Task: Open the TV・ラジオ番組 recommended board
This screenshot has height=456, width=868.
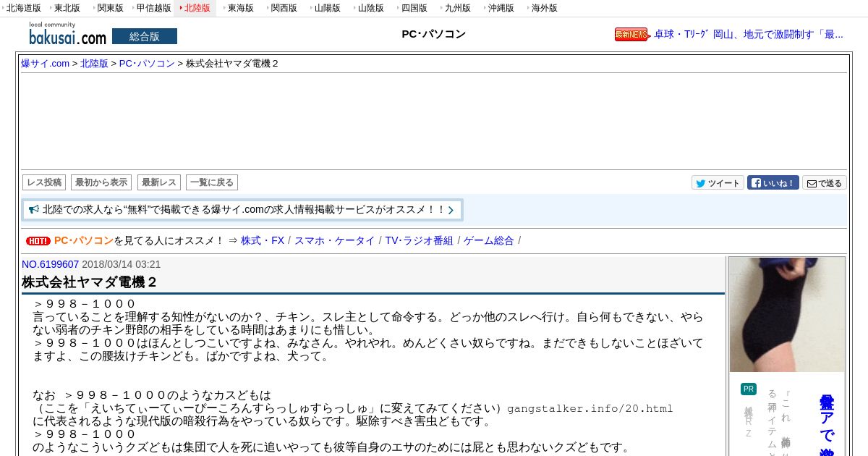Action: click(419, 240)
